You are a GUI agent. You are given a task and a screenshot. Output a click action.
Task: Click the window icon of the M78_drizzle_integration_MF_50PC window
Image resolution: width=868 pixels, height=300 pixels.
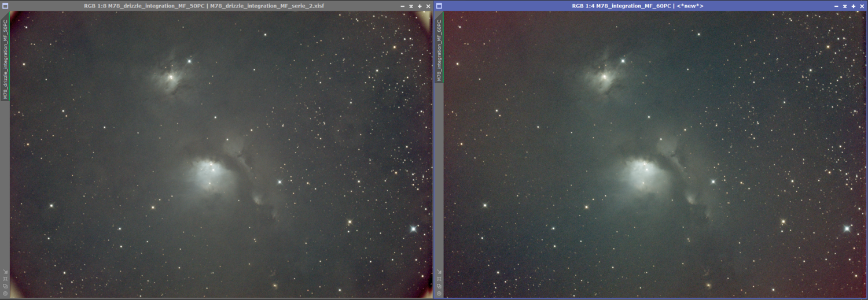tap(5, 6)
